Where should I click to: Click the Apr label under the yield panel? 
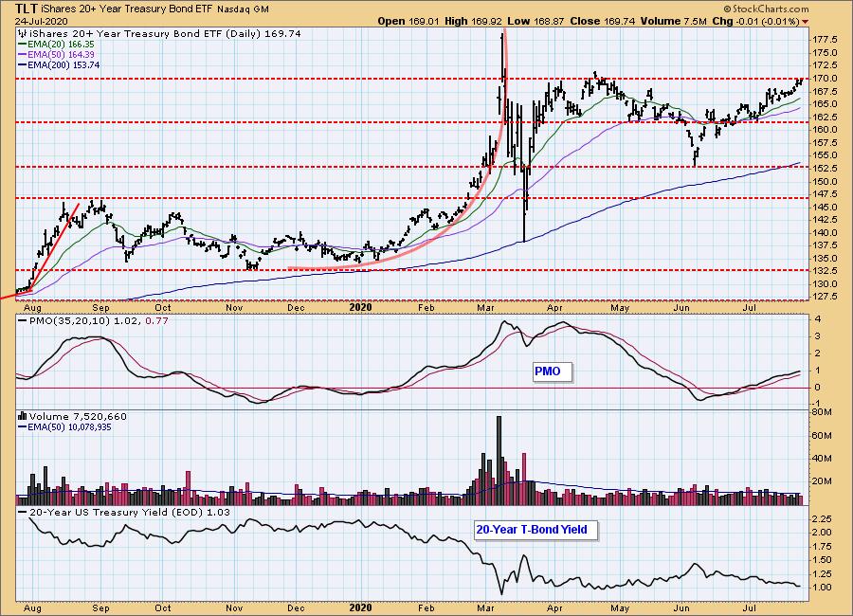tap(554, 607)
